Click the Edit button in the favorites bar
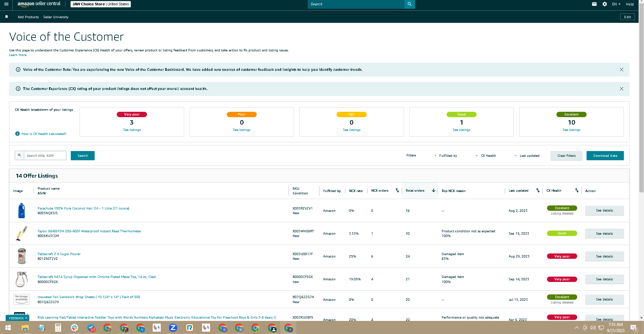Screen dimensions: 644x334 click(x=627, y=17)
